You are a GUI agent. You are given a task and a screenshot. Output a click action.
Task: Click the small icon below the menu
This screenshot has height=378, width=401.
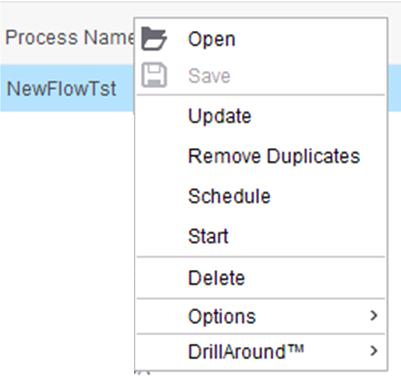click(142, 373)
